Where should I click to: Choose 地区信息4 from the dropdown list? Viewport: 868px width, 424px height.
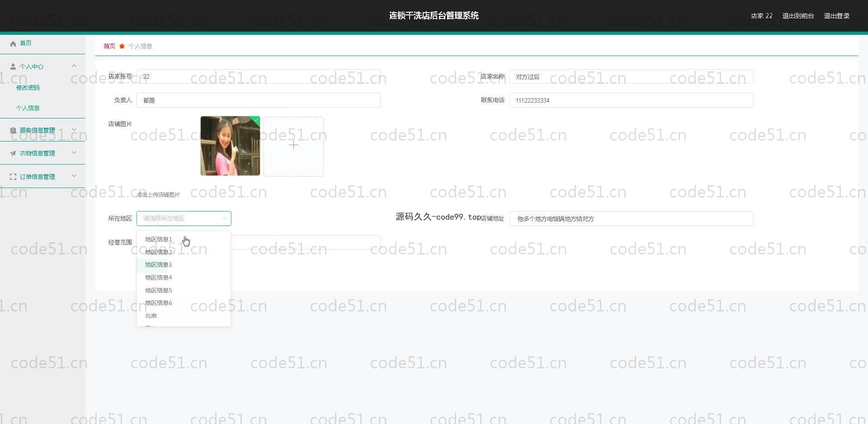point(184,278)
